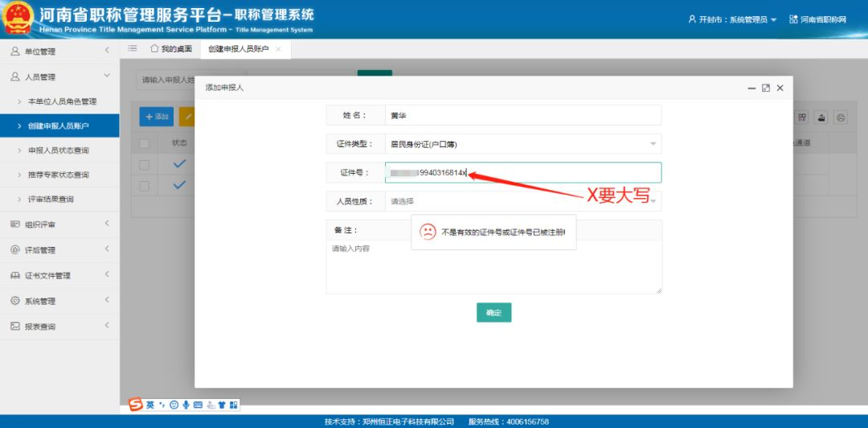Close the 创建申报人员账户 tab
Screen dimensions: 868x428
click(278, 49)
